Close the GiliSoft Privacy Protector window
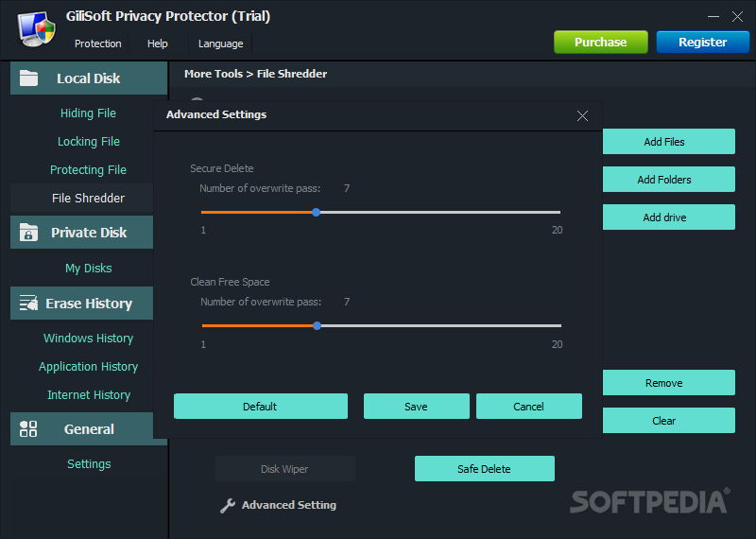 coord(737,16)
